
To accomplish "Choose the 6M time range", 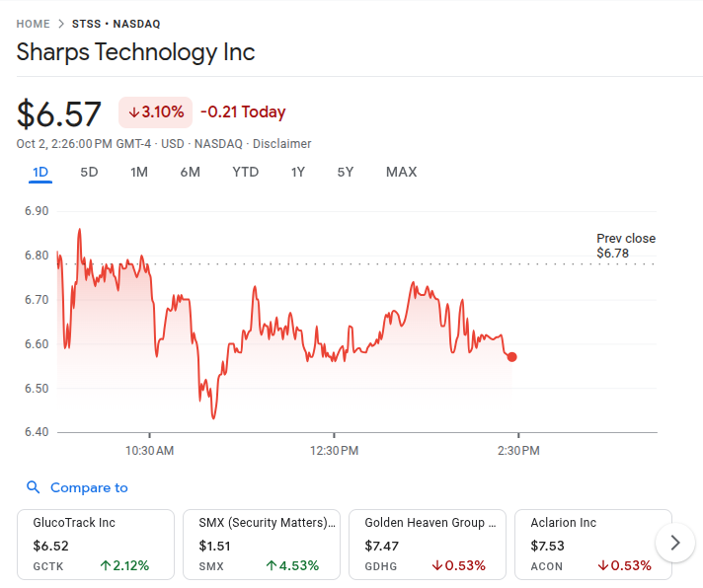I will click(x=190, y=172).
